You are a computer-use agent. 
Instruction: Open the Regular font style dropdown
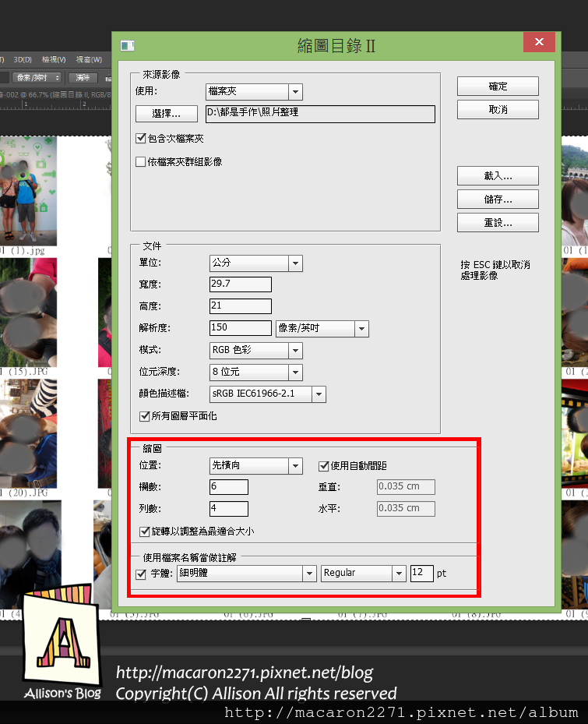(x=363, y=574)
